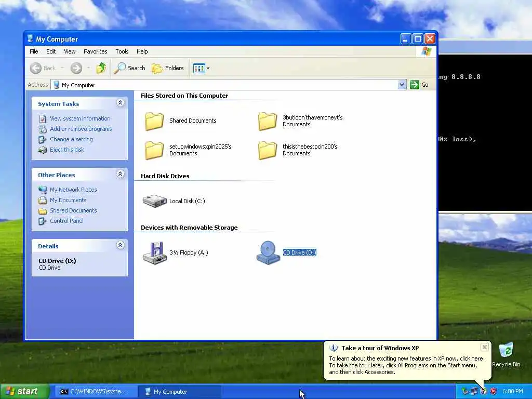Click the Windows tour tray icon
This screenshot has height=399, width=532.
(484, 392)
